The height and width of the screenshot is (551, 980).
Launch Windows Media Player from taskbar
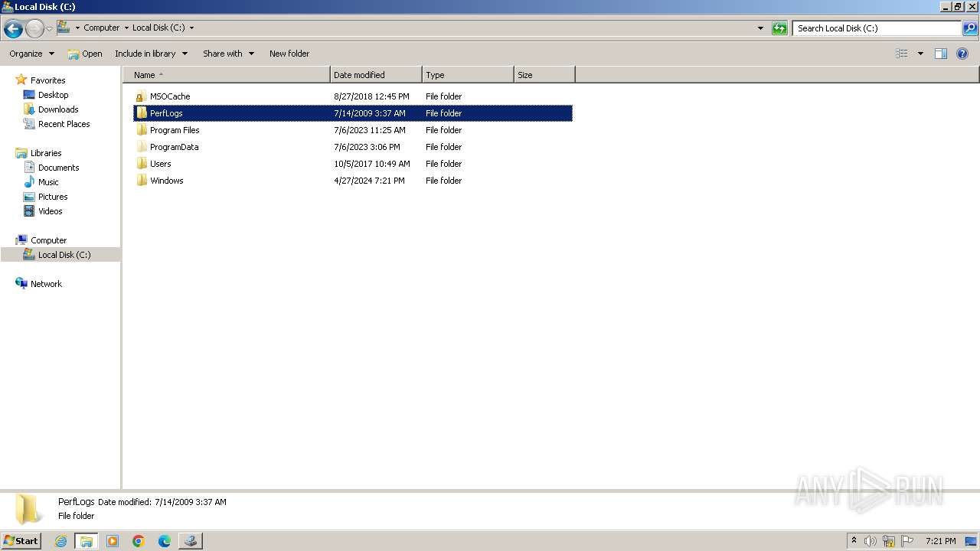113,541
